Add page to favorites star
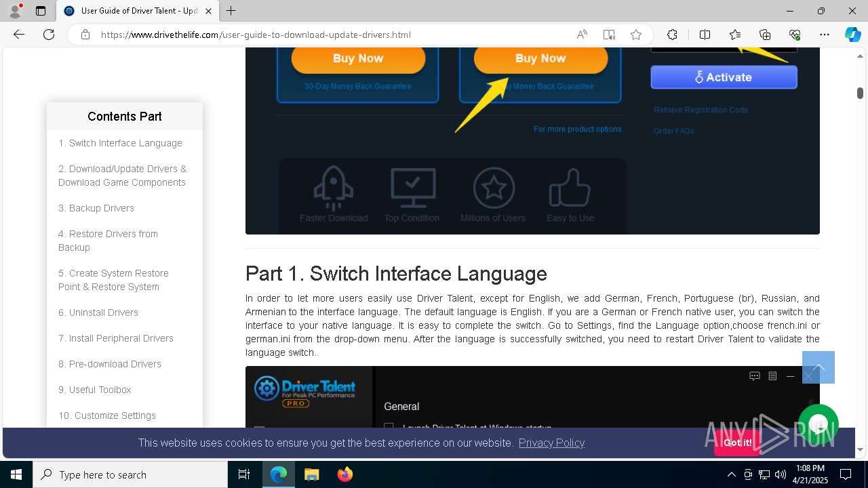Screen dimensions: 868x488 coord(636,35)
